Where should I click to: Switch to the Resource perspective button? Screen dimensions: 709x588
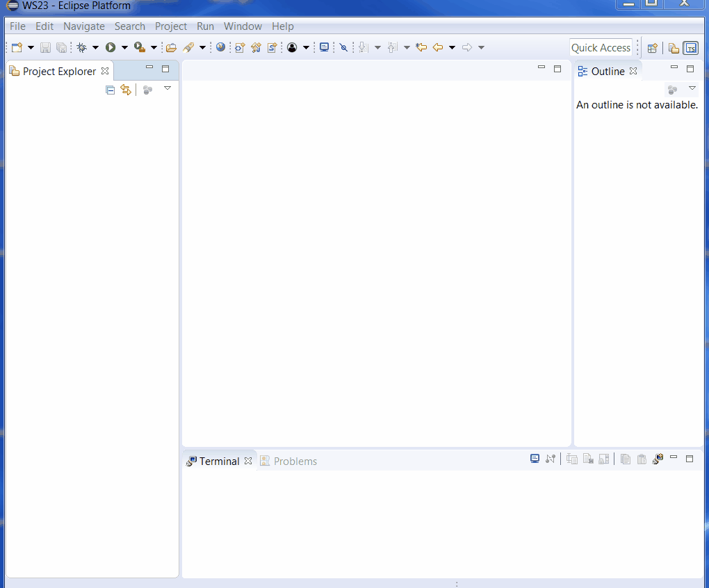click(674, 48)
